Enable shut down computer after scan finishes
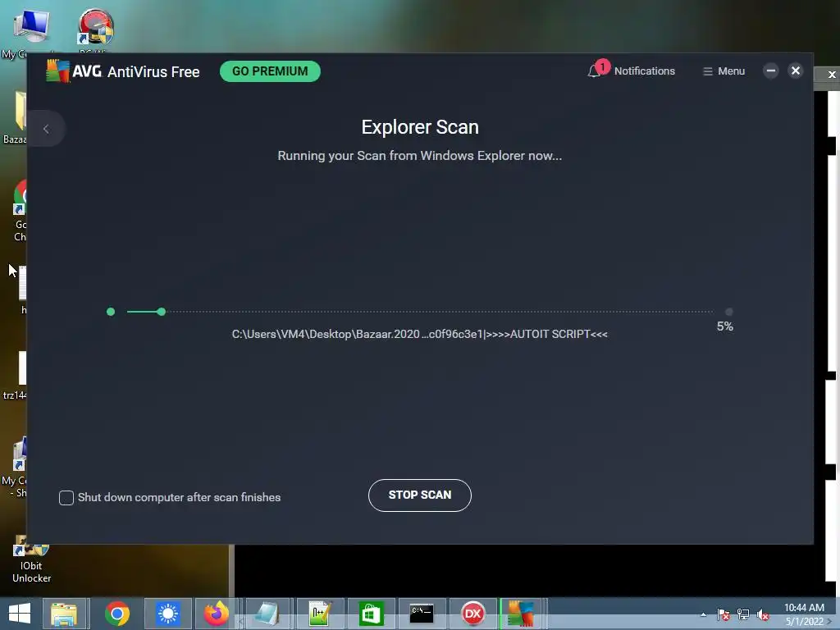Image resolution: width=840 pixels, height=630 pixels. (66, 498)
